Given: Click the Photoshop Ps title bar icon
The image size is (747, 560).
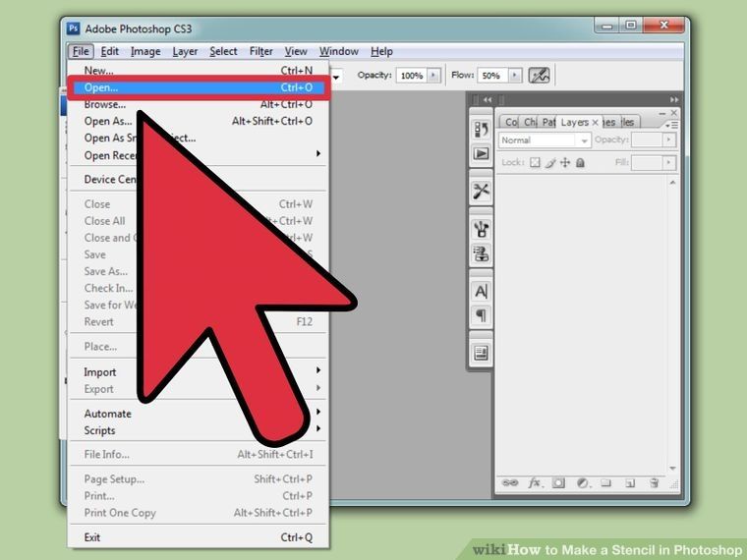Looking at the screenshot, I should (73, 28).
